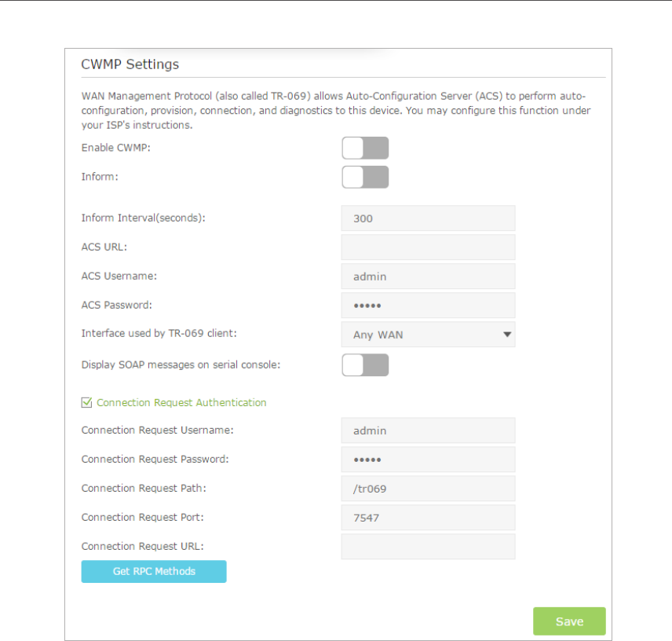Open the Interface used by TR-069 client dropdown

click(x=428, y=335)
